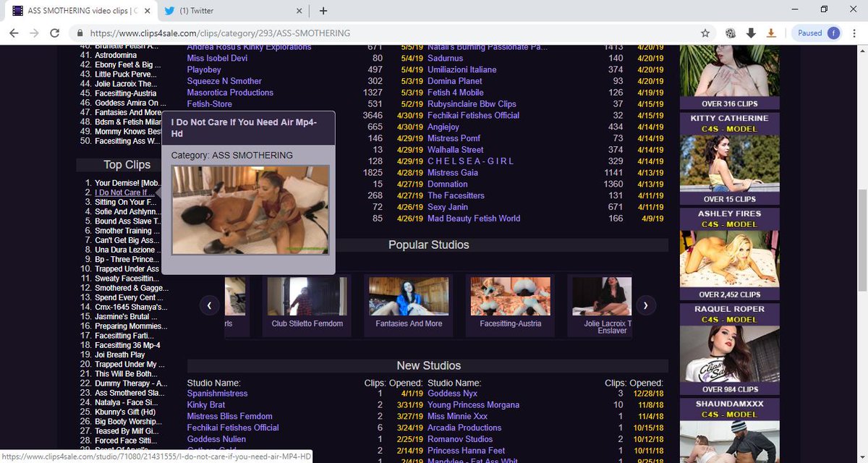868x463 pixels.
Task: Open the Young Princess Morgana link
Action: 473,405
